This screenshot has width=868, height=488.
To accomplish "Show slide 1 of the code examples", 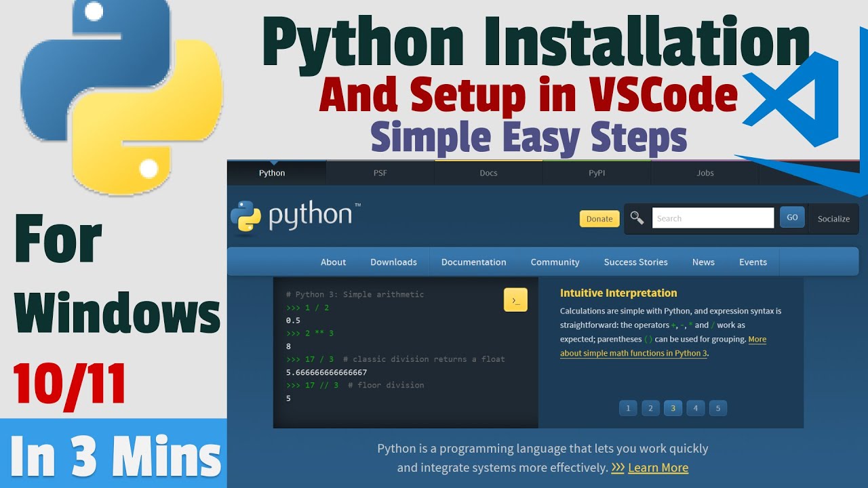I will [x=628, y=408].
